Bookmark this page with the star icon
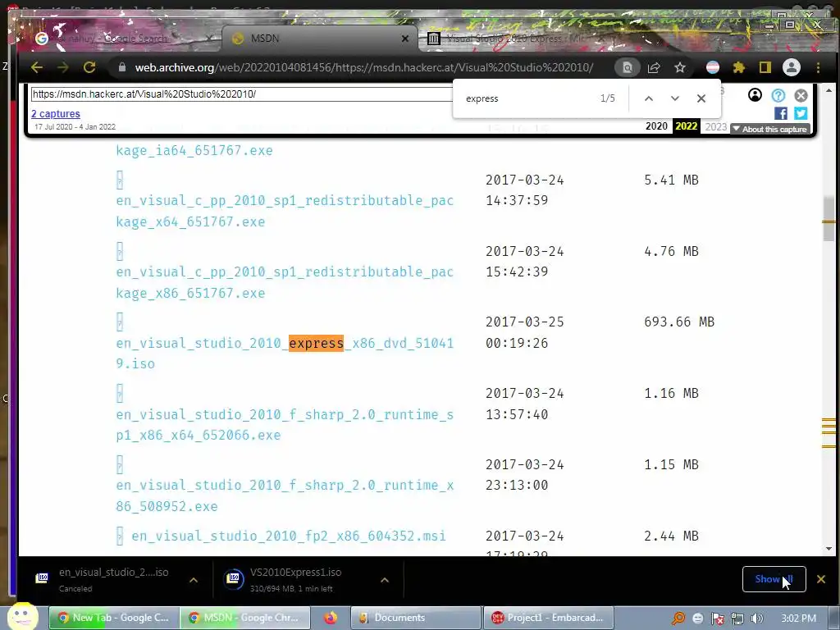The image size is (840, 630). 680,67
